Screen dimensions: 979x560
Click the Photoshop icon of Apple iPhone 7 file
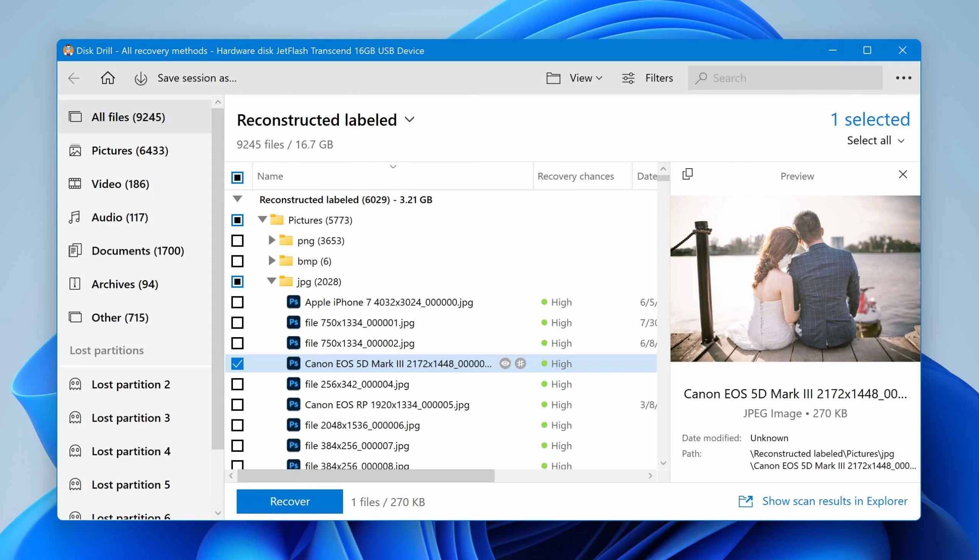click(293, 302)
